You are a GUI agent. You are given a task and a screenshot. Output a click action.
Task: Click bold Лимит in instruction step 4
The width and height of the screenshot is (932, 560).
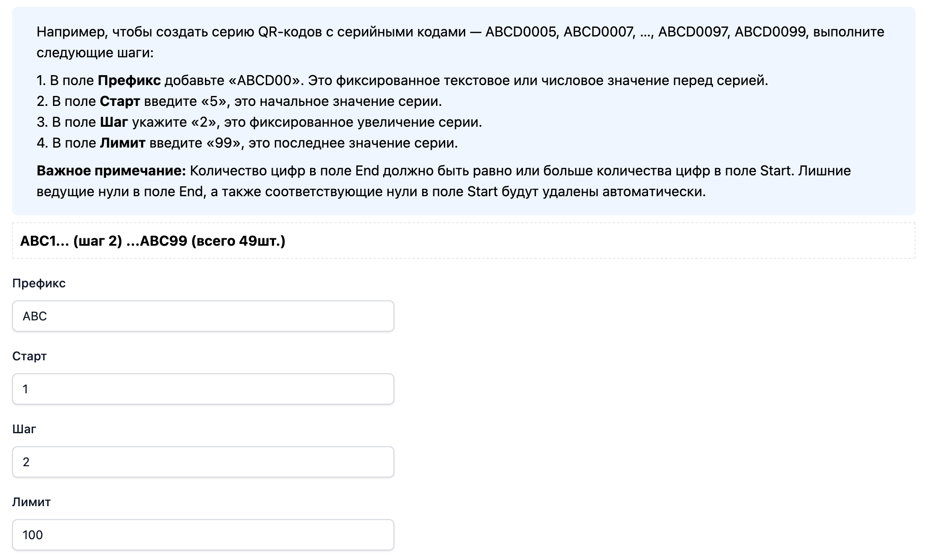pyautogui.click(x=122, y=143)
